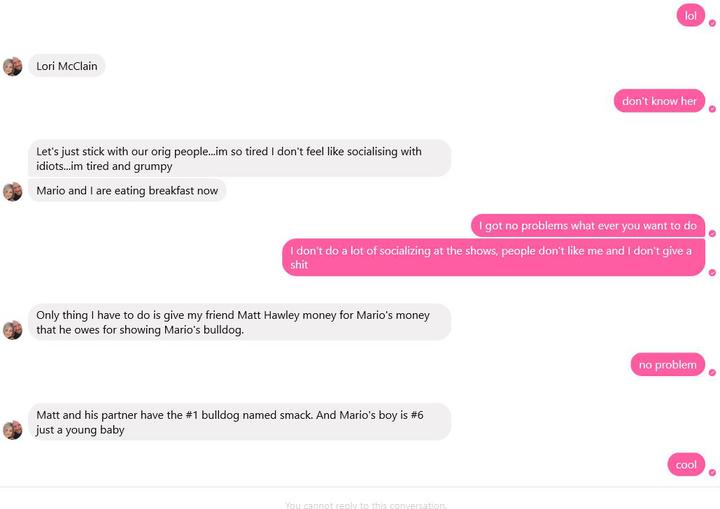This screenshot has height=509, width=720.
Task: Click 'Mario and I are eating breakfast' message
Action: pos(127,190)
